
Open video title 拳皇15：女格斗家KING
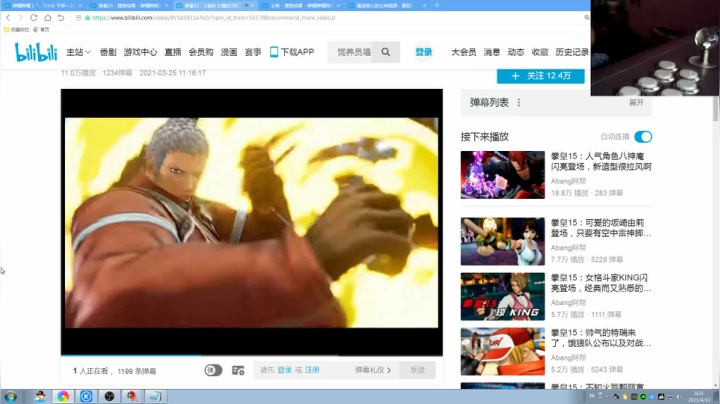click(601, 283)
